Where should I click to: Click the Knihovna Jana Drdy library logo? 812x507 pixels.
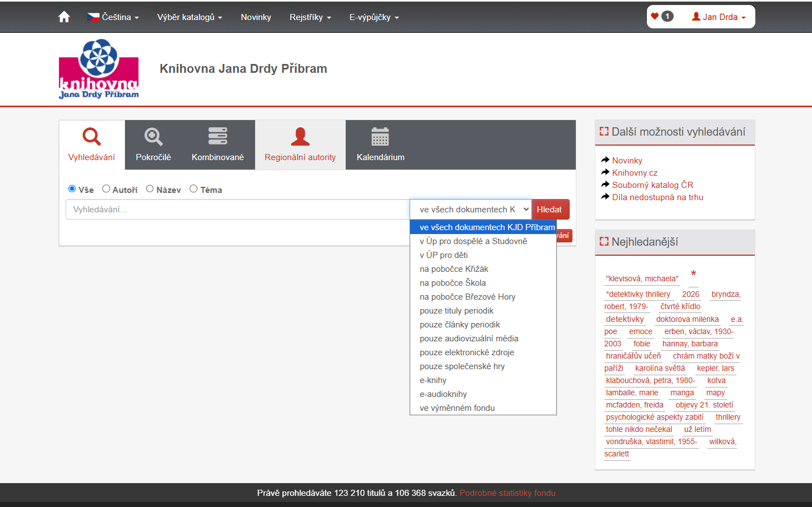(99, 69)
